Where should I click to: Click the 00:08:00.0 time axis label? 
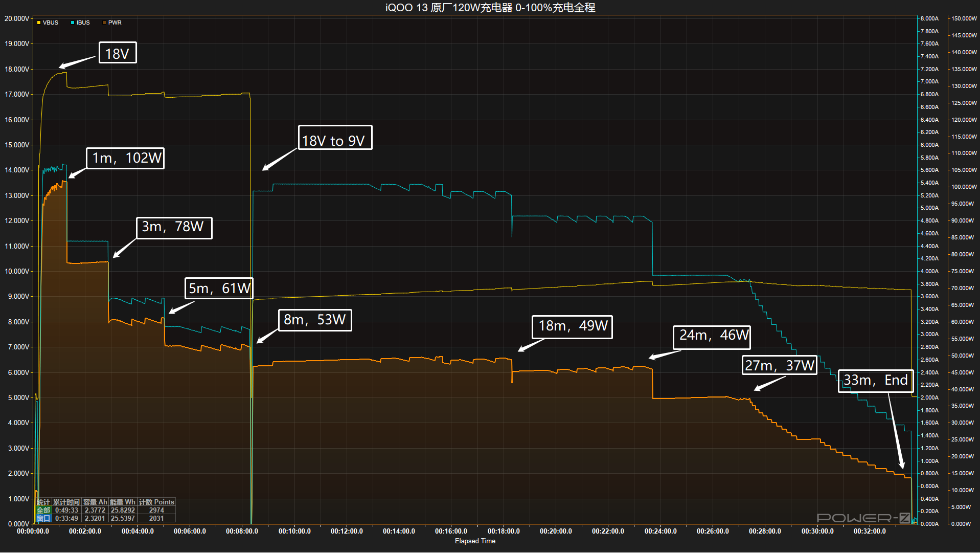point(242,531)
